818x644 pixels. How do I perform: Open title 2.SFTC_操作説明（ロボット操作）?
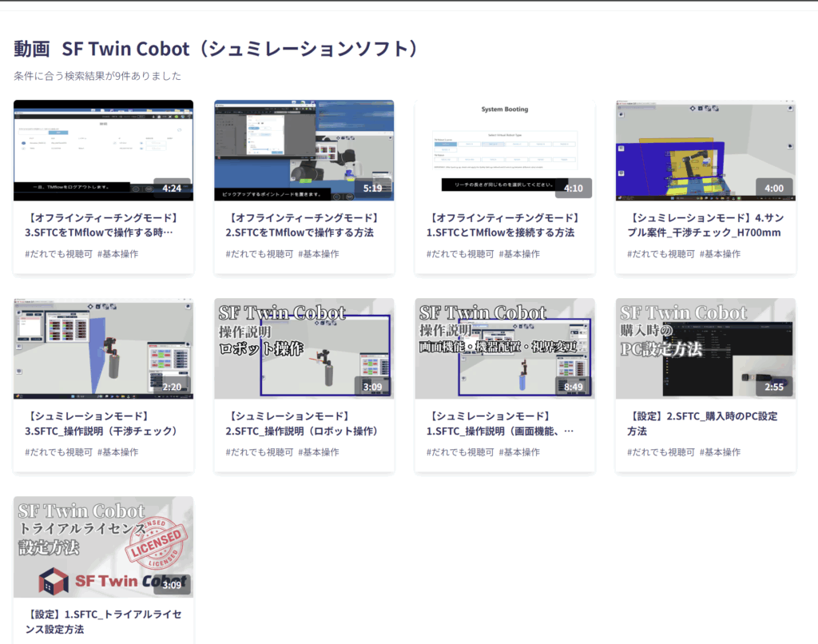tap(303, 423)
